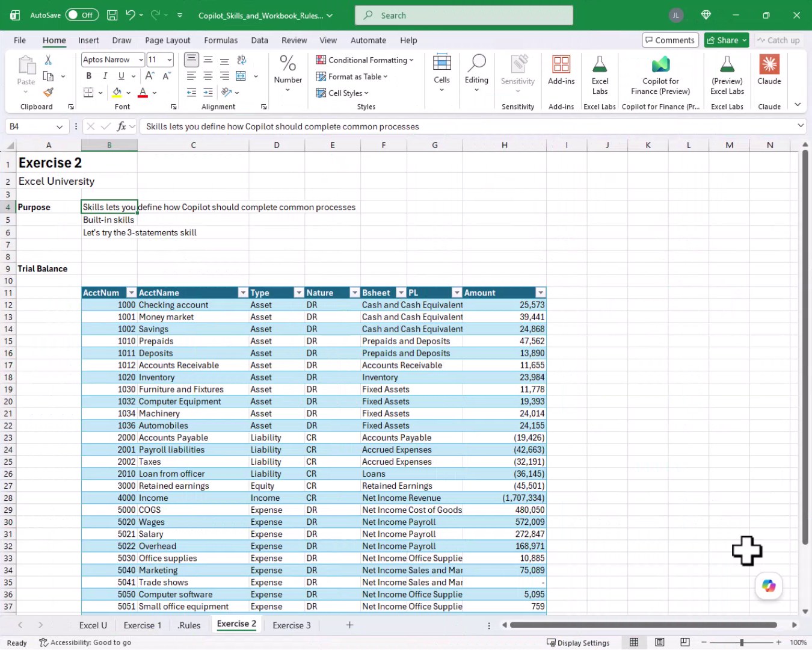
Task: Toggle Align Left for cell text
Action: [x=191, y=76]
